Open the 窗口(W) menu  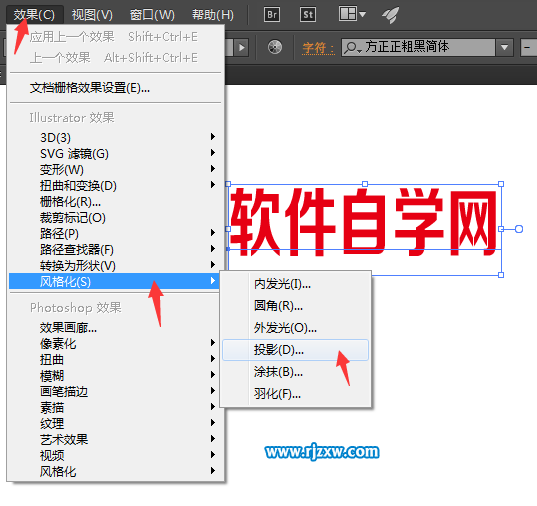(x=152, y=15)
